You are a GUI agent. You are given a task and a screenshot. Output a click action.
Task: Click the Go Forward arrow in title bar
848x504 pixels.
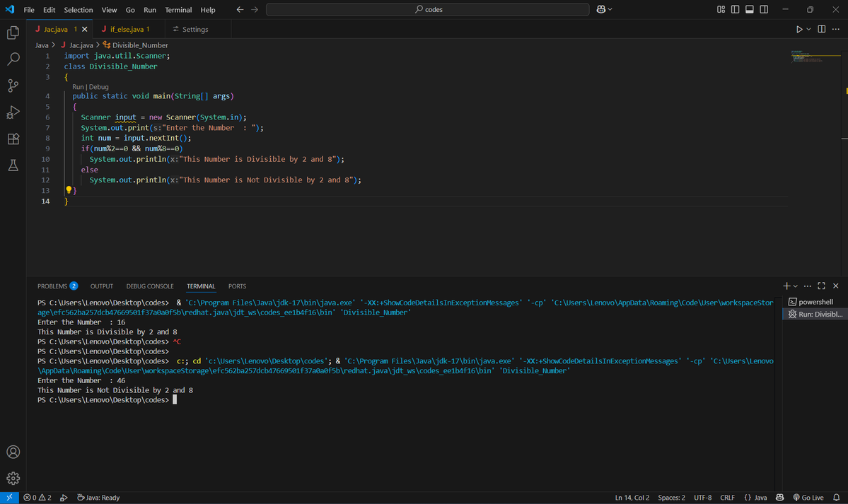coord(255,9)
